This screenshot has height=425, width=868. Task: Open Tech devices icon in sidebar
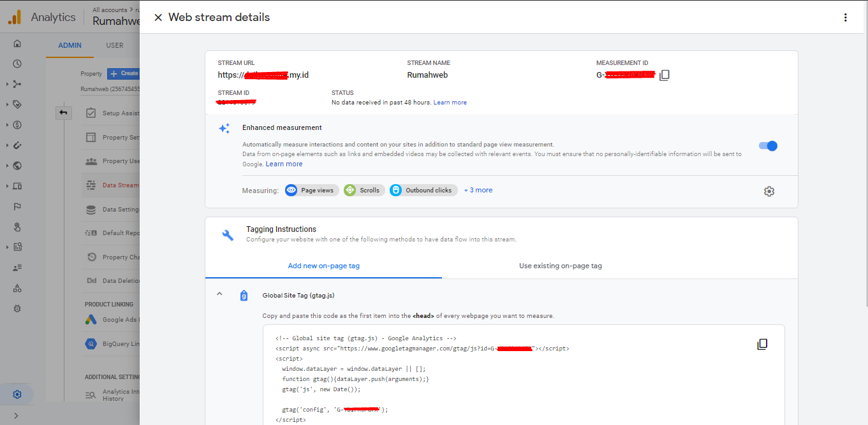(x=17, y=186)
